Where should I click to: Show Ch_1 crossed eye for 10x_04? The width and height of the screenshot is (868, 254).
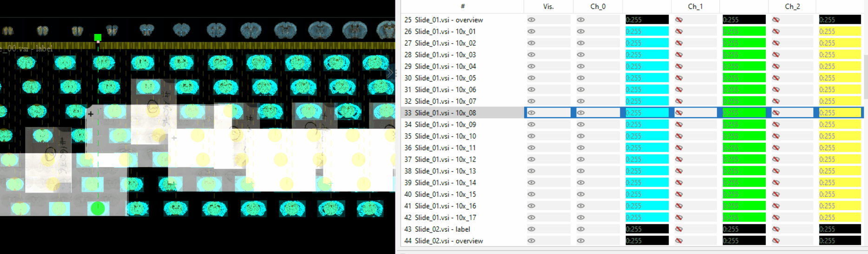point(679,66)
